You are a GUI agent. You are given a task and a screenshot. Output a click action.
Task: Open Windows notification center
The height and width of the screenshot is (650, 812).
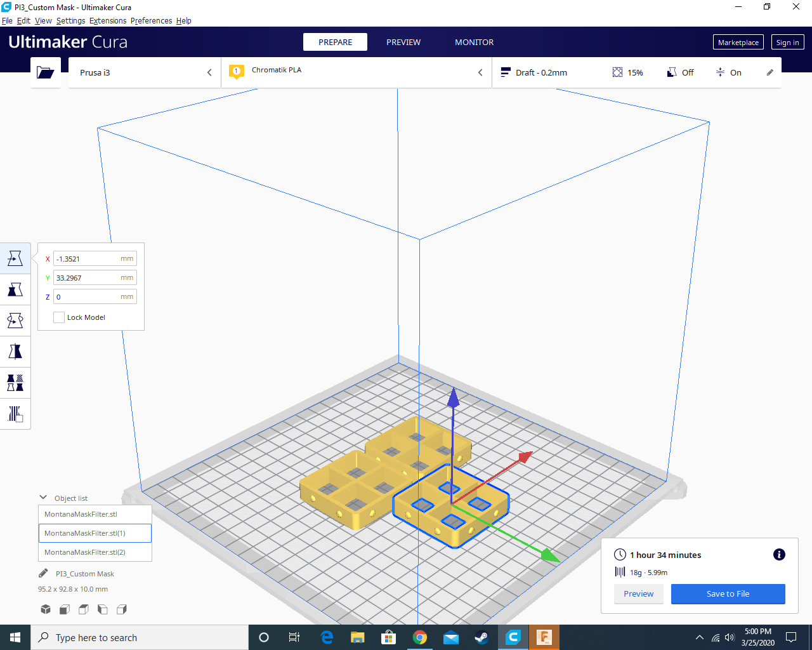click(x=791, y=637)
